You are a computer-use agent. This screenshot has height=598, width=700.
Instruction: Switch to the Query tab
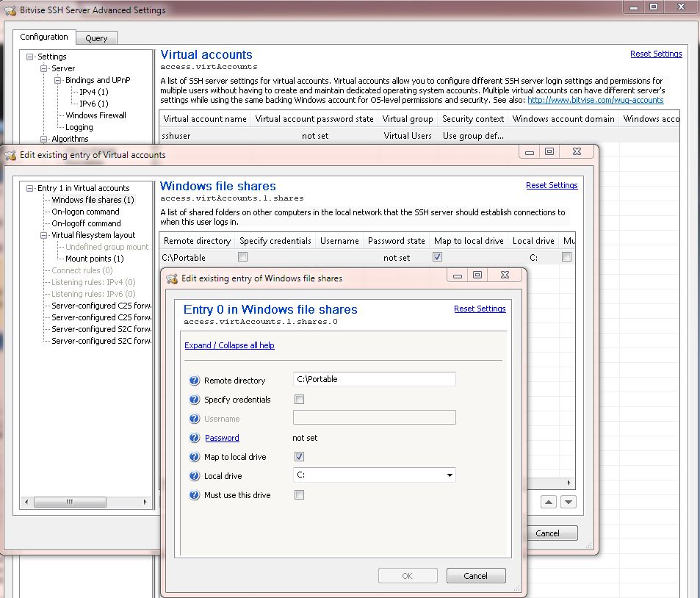96,38
